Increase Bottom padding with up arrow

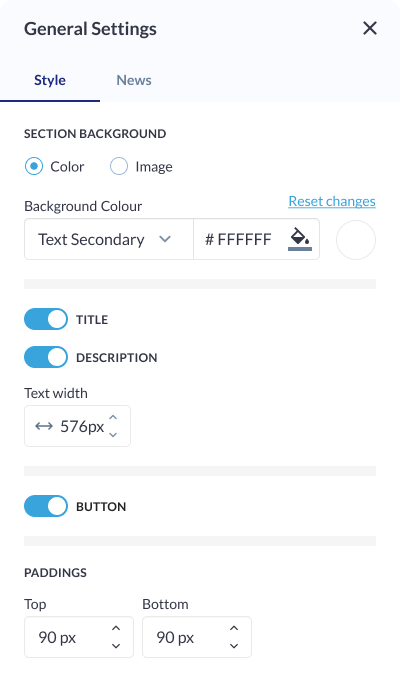tap(234, 629)
